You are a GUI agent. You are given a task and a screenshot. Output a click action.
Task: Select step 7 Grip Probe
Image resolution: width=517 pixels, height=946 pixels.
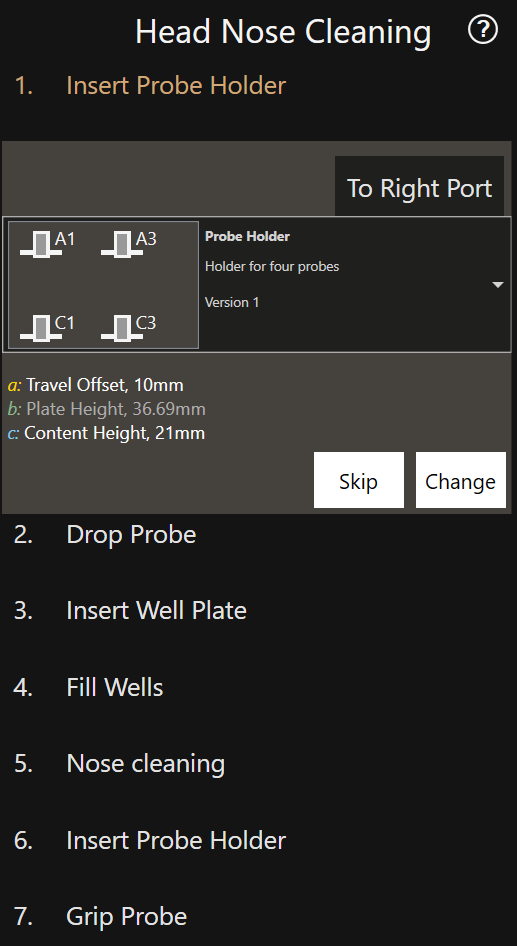pos(100,916)
